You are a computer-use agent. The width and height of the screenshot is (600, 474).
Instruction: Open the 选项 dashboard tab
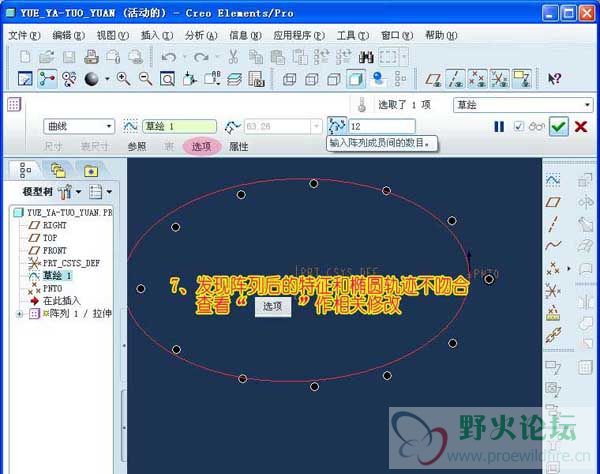(201, 146)
